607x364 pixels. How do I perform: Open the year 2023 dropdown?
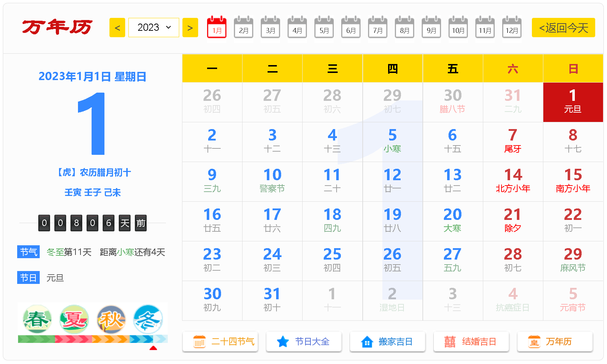coord(154,28)
